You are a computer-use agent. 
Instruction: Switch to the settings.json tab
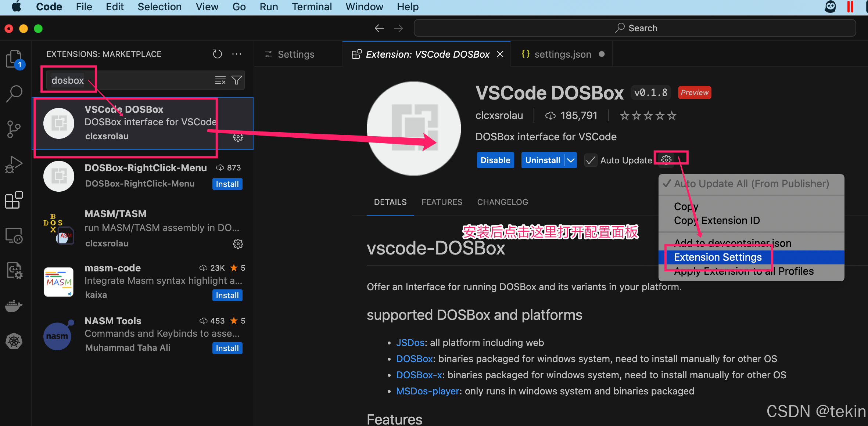point(562,54)
